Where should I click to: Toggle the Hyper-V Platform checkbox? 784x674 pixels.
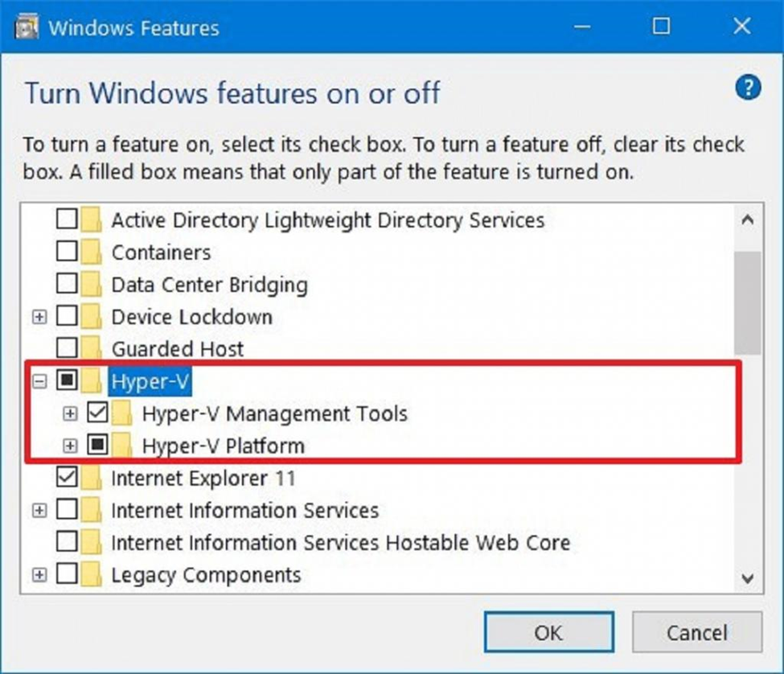pyautogui.click(x=98, y=446)
